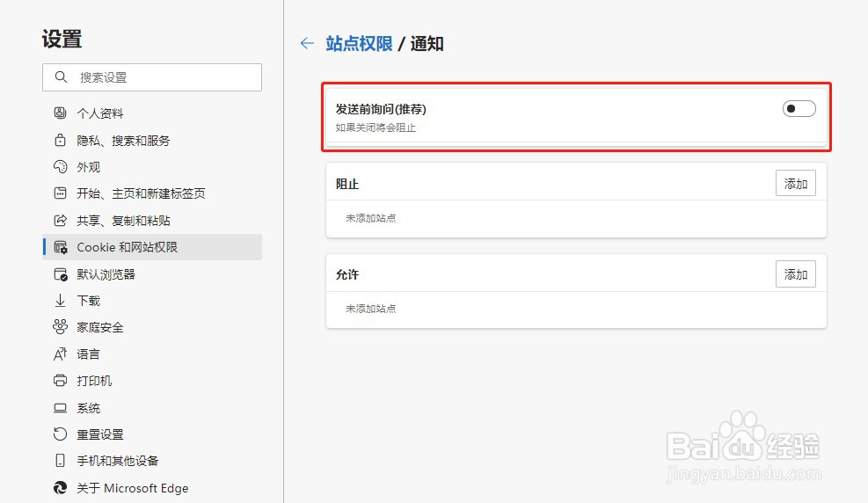Click the 阻止 section heading
Image resolution: width=868 pixels, height=503 pixels.
pyautogui.click(x=347, y=185)
